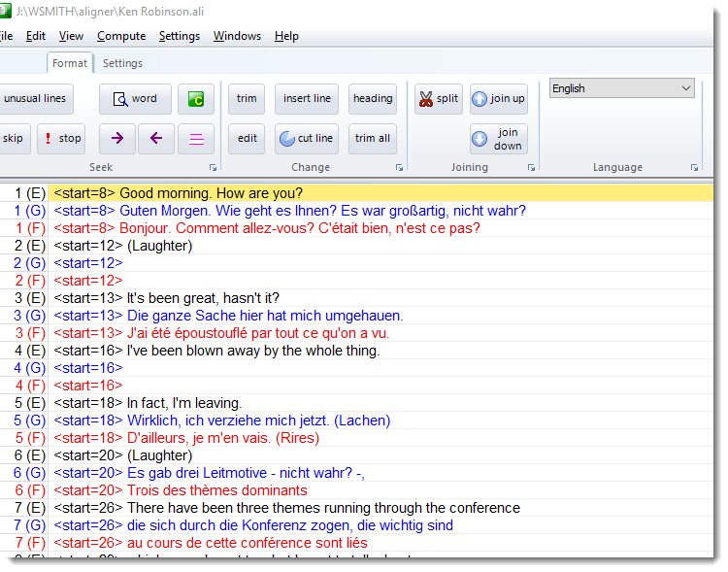
Task: Select row 6 (E) '(Laughter)'
Action: (x=356, y=455)
